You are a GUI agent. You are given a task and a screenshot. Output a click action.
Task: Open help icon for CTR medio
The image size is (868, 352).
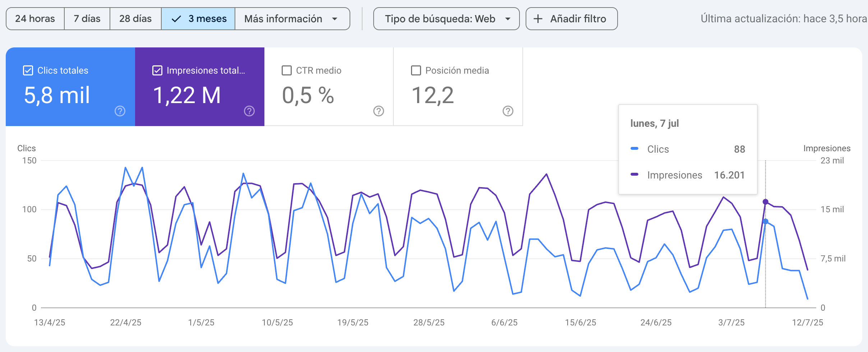pyautogui.click(x=379, y=111)
